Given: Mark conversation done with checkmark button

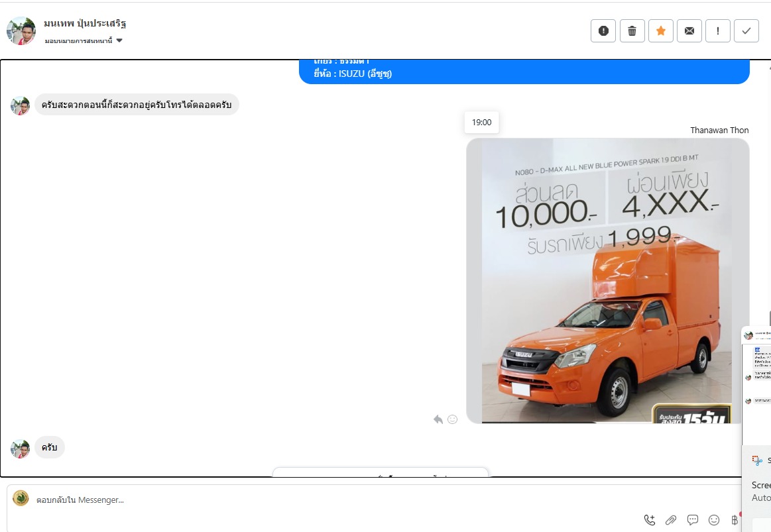Looking at the screenshot, I should pyautogui.click(x=746, y=30).
